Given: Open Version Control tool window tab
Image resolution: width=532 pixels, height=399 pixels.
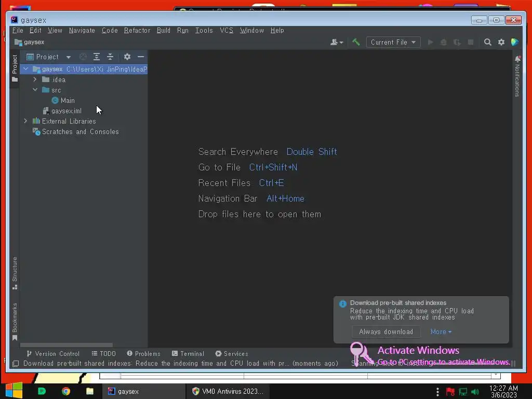Looking at the screenshot, I should click(52, 353).
